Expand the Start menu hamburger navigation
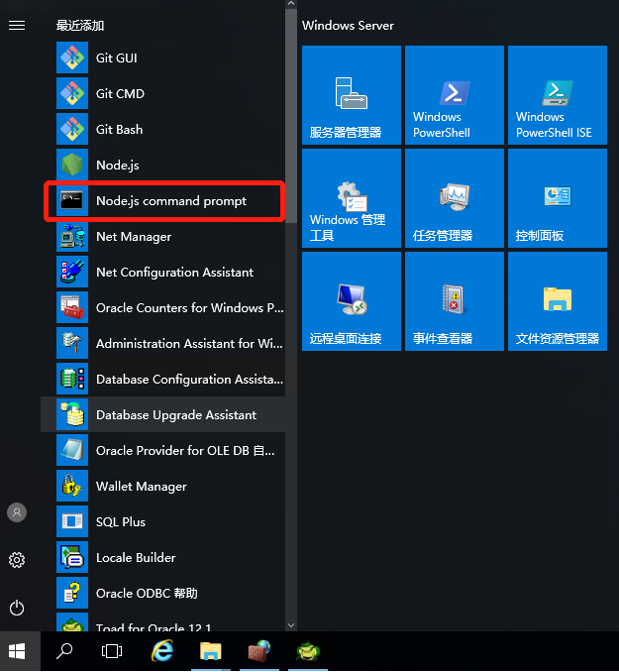619x672 pixels. 17,25
